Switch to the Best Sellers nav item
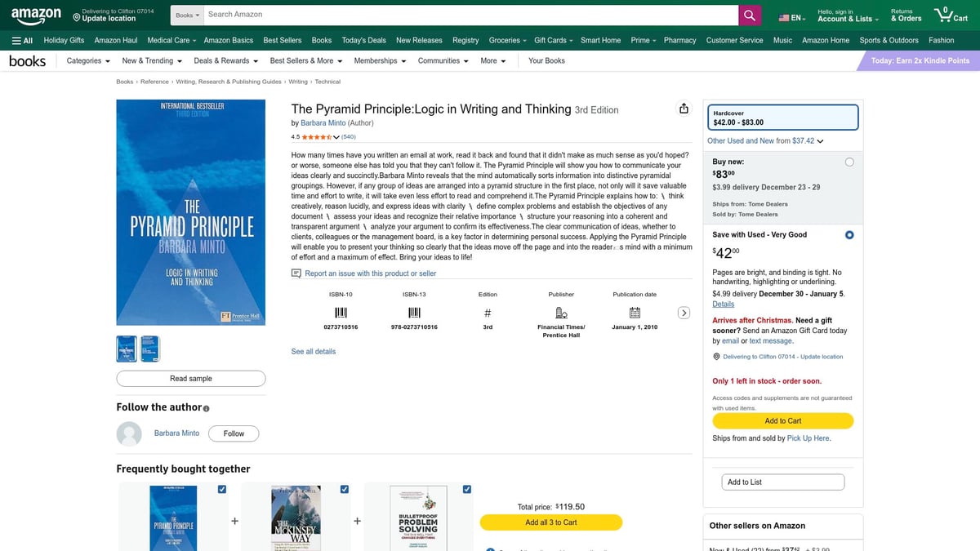Screen dimensions: 980x551 pyautogui.click(x=281, y=39)
